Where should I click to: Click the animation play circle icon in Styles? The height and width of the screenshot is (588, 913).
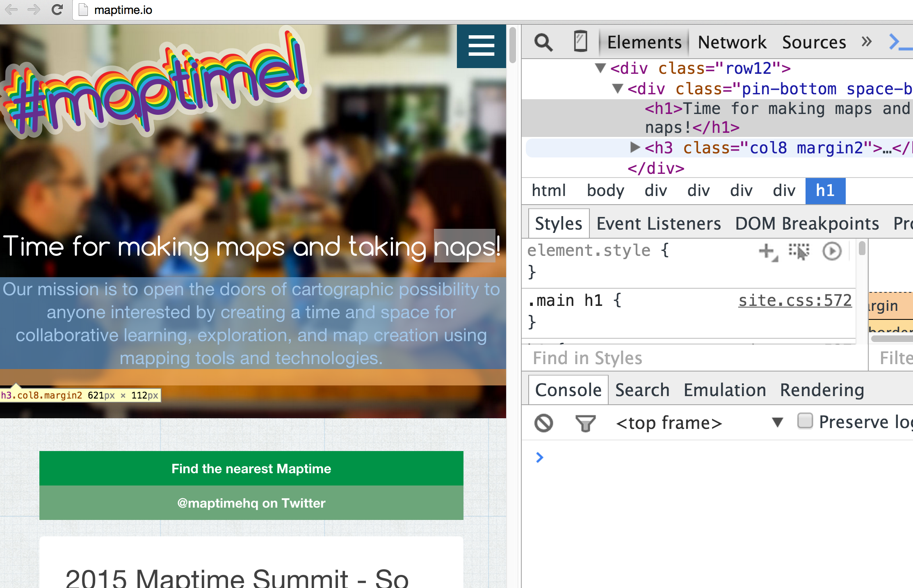[832, 251]
